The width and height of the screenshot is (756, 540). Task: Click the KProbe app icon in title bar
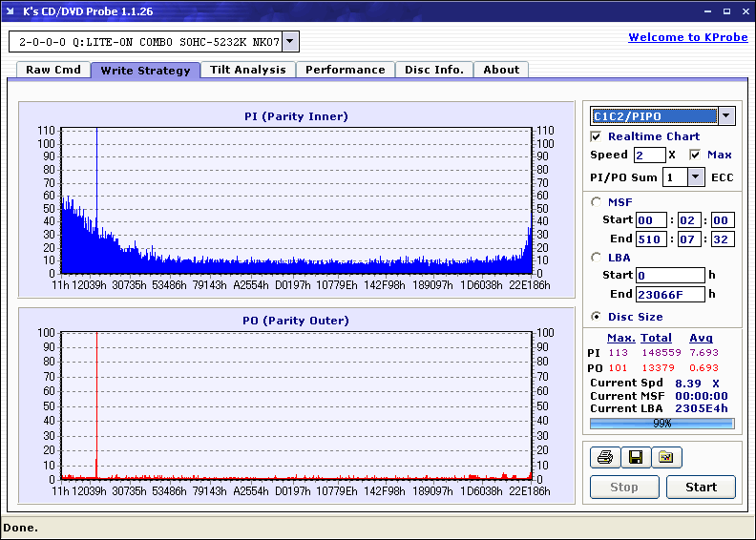click(10, 11)
